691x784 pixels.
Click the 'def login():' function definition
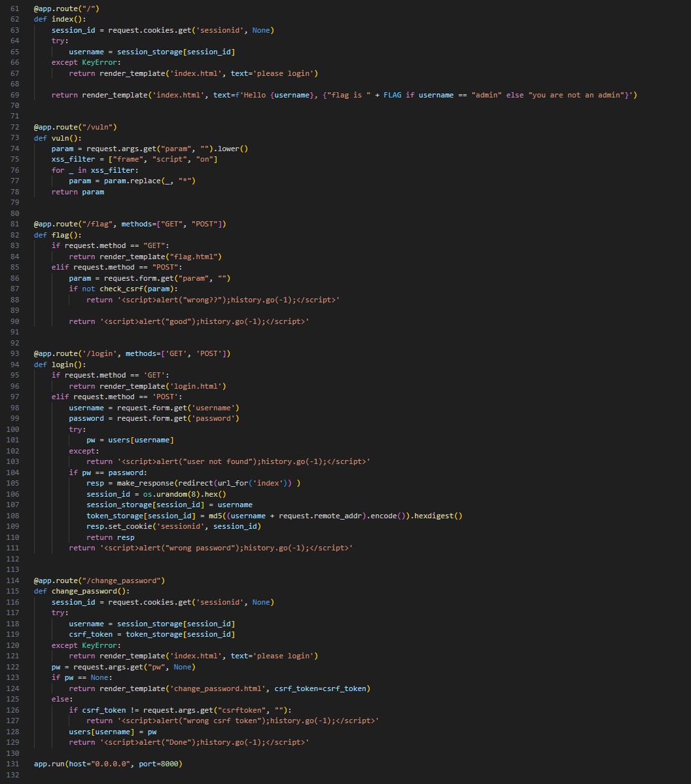[x=60, y=365]
